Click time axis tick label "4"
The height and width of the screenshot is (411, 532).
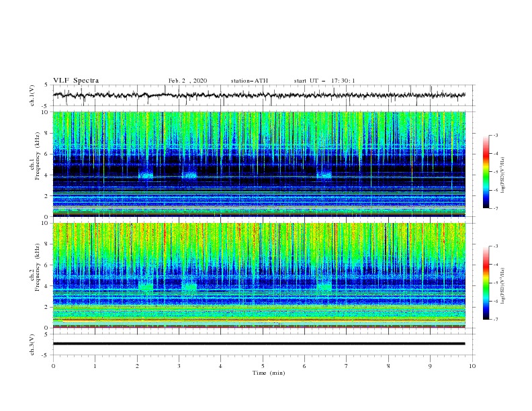[220, 366]
